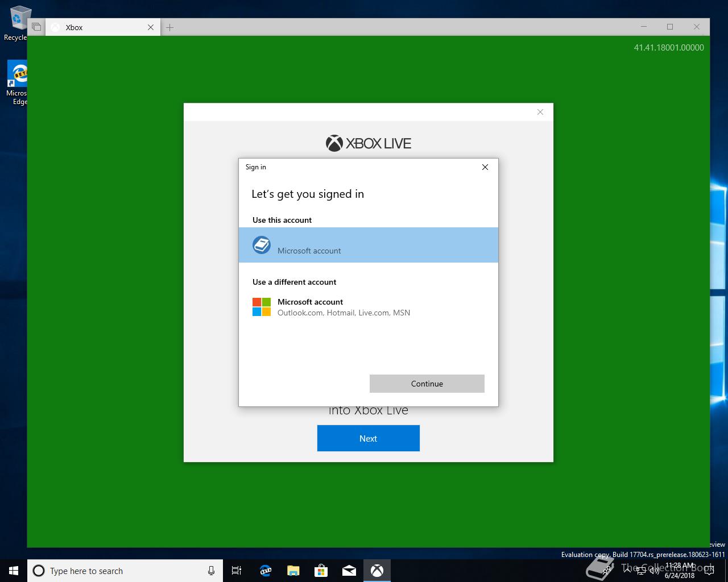Select the Microsoft Edge desktop shortcut
728x582 pixels.
[x=17, y=83]
